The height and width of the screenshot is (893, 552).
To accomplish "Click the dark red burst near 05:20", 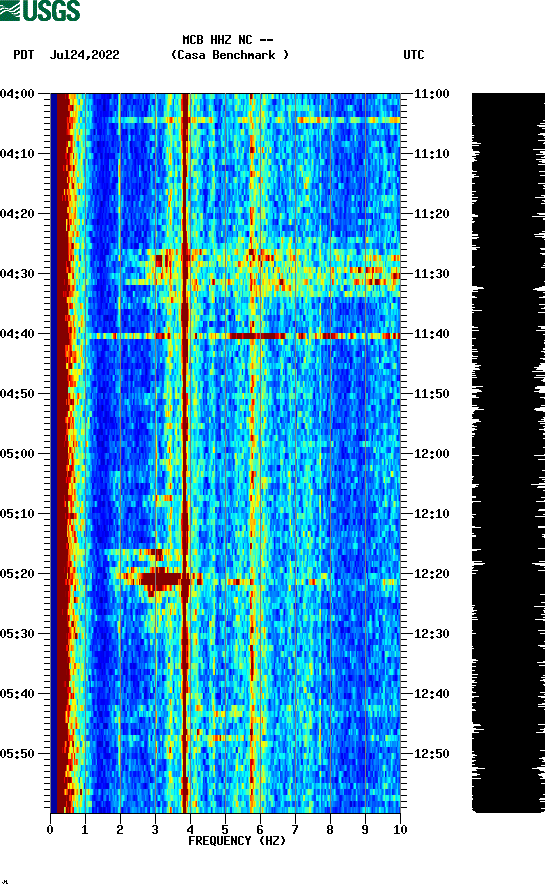I will pos(161,580).
